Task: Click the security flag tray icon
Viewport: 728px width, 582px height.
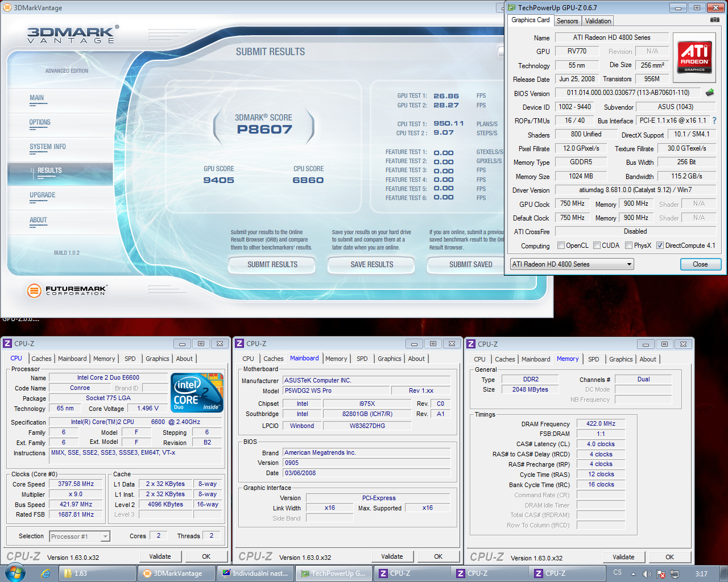Action: pyautogui.click(x=661, y=573)
